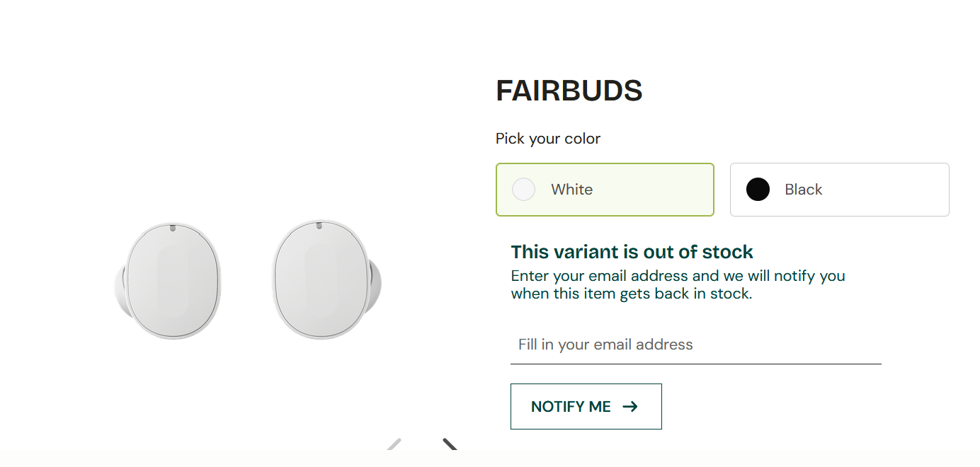This screenshot has width=980, height=467.
Task: Select the White color option
Action: tap(604, 190)
